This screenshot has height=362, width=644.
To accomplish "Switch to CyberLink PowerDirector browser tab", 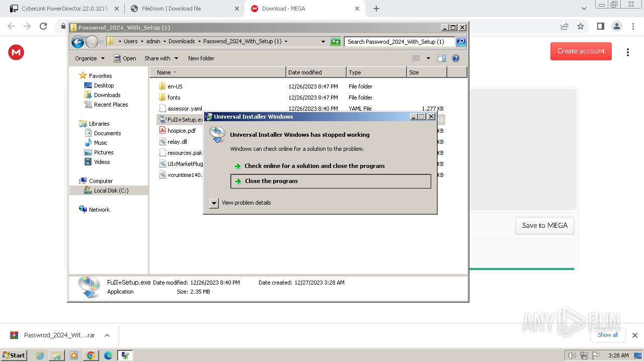I will tap(64, 9).
